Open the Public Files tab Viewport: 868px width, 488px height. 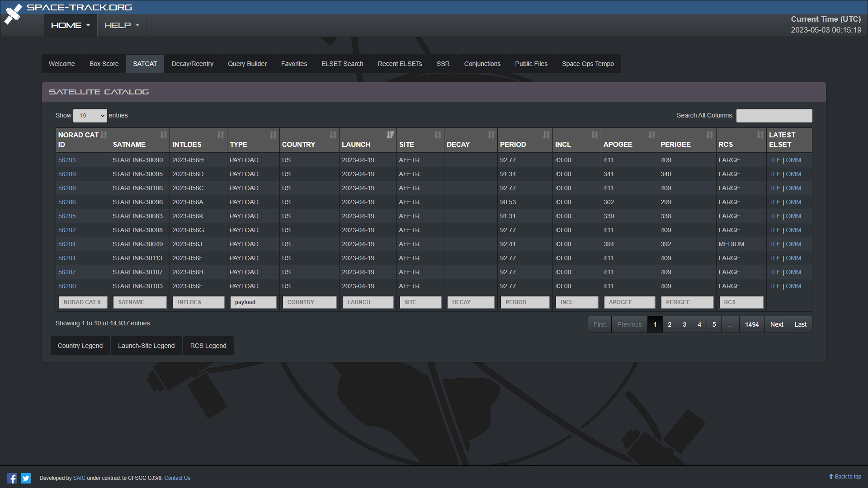531,64
